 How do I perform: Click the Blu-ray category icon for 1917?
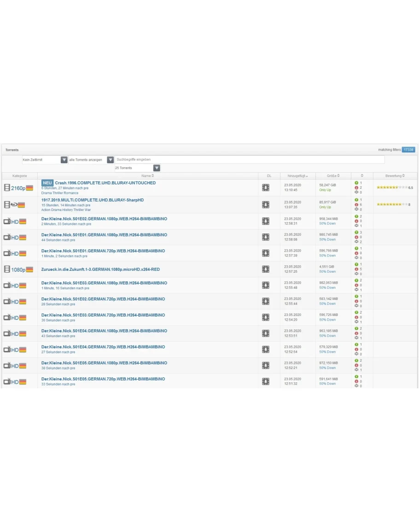point(14,205)
